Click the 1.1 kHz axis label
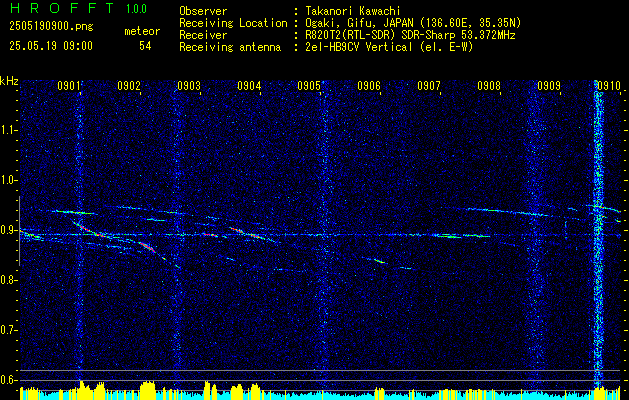Viewport: 629px width, 400px height. coord(8,130)
